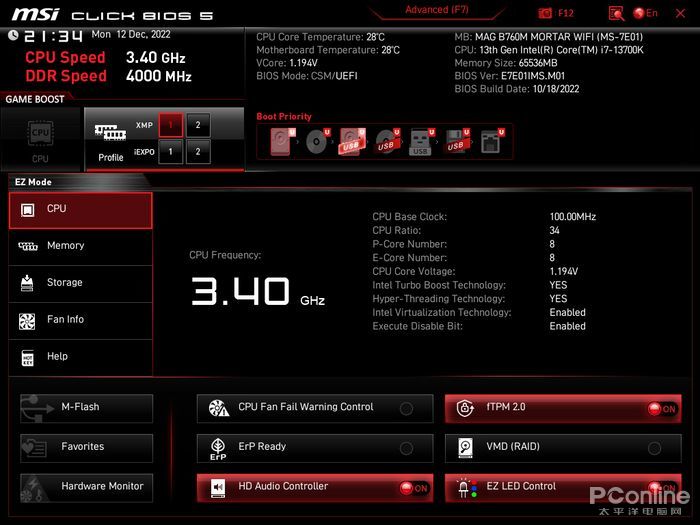
Task: Click the clock icon beside the time
Action: tap(13, 35)
